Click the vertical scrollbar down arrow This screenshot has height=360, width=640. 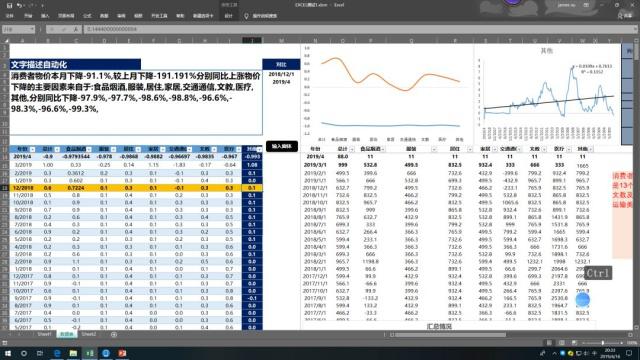[637, 327]
